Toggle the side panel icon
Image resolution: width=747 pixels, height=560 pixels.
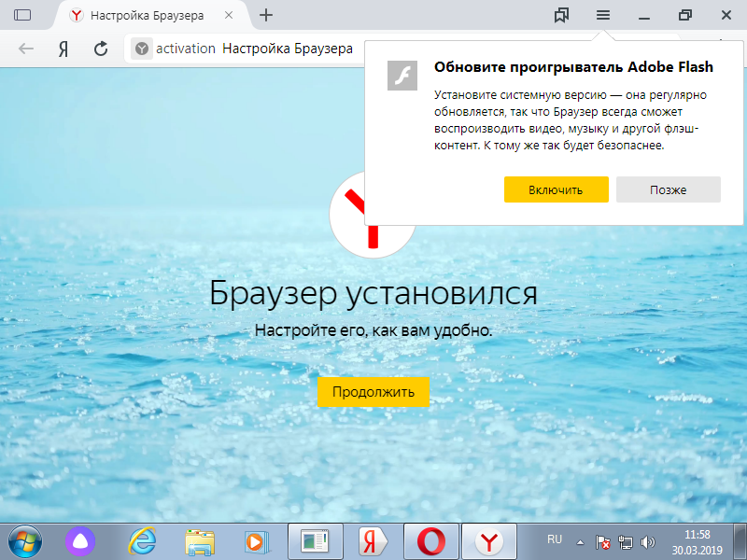[22, 15]
